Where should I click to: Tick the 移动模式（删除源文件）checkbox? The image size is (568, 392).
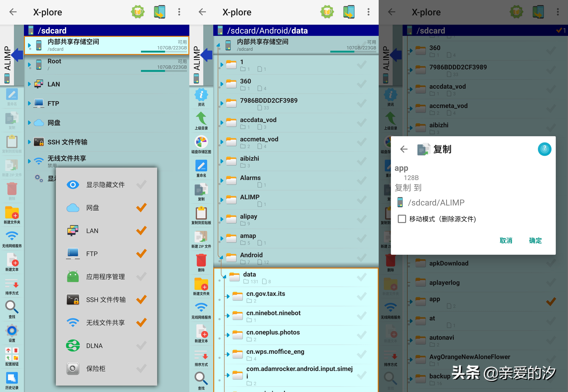(402, 219)
